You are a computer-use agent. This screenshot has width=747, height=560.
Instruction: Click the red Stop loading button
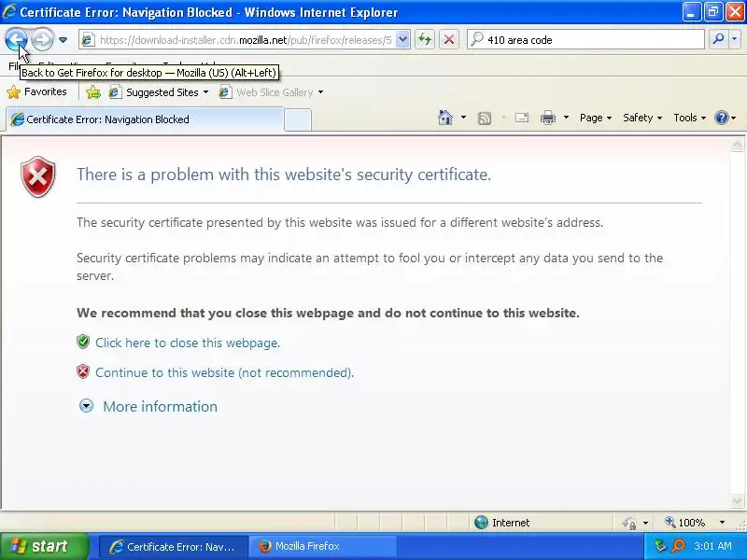tap(449, 39)
